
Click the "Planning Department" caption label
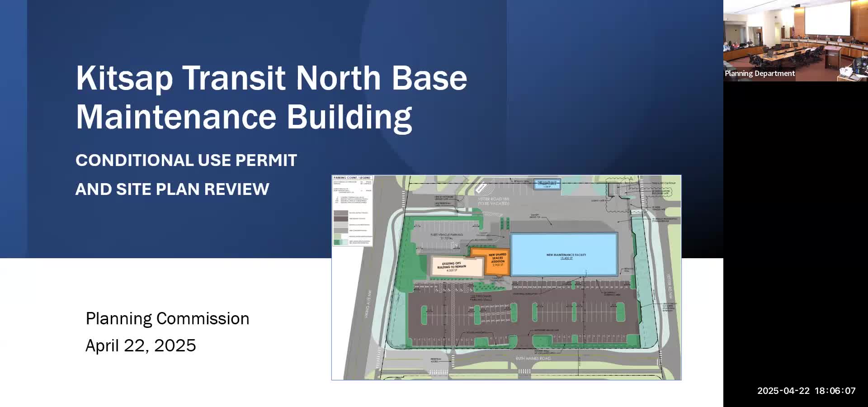[759, 73]
